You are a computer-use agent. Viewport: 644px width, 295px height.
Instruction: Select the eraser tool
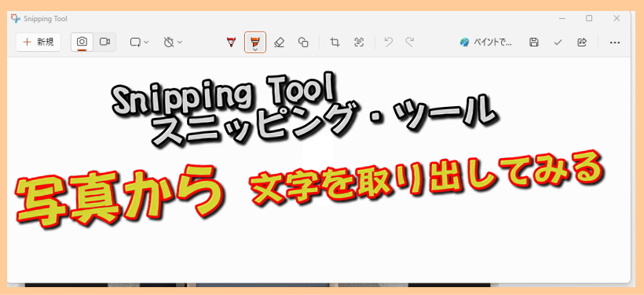[x=280, y=42]
